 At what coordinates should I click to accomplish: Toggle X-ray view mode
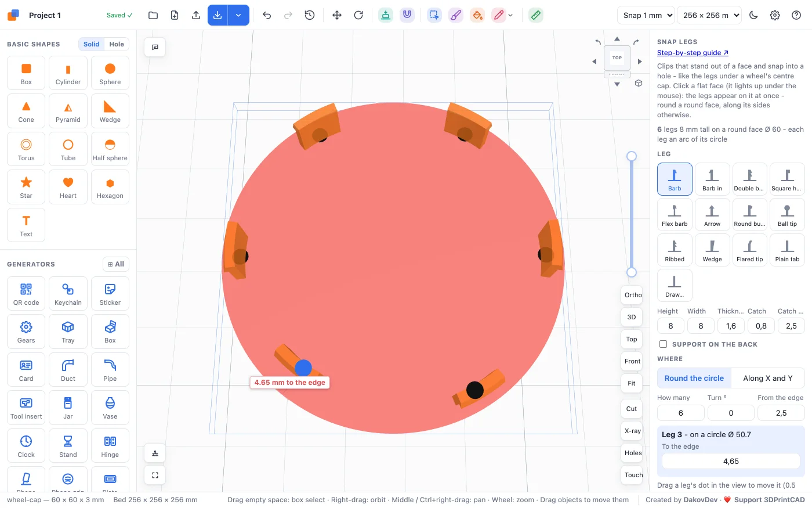632,431
